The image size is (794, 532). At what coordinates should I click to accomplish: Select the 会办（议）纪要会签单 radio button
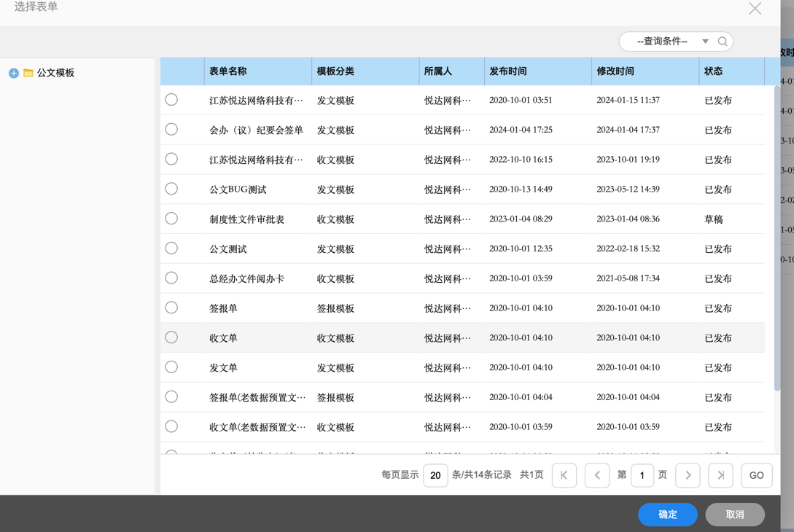pyautogui.click(x=171, y=130)
